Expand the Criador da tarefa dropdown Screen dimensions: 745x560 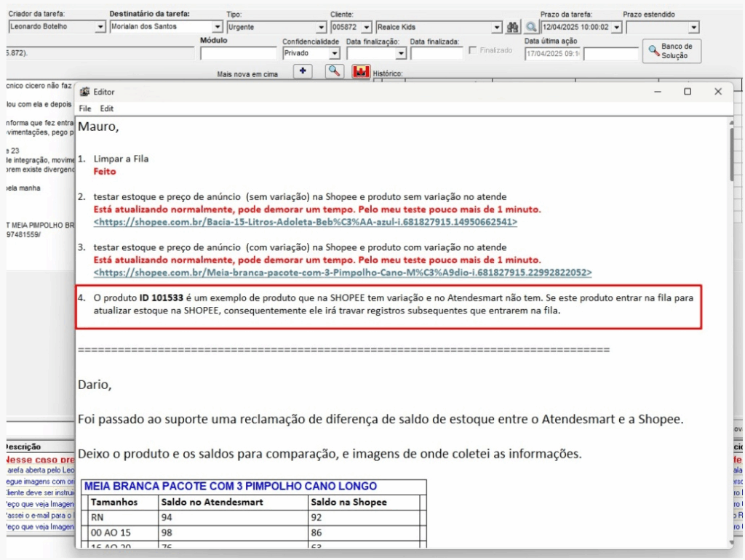tap(100, 27)
